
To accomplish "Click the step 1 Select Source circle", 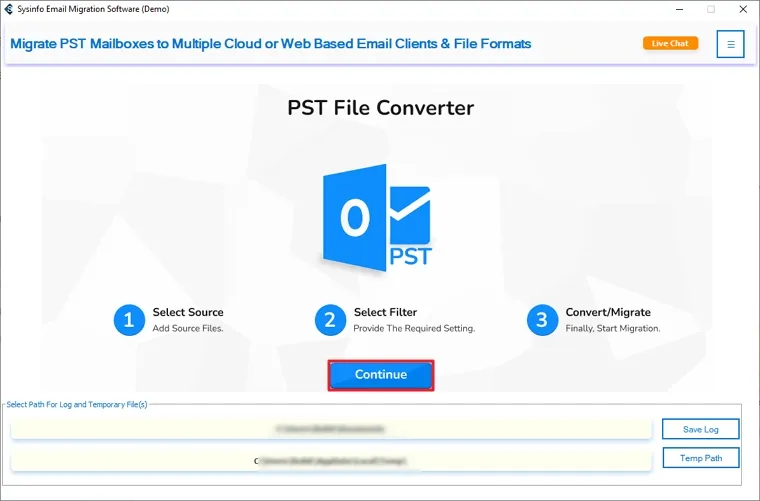I will [x=129, y=320].
